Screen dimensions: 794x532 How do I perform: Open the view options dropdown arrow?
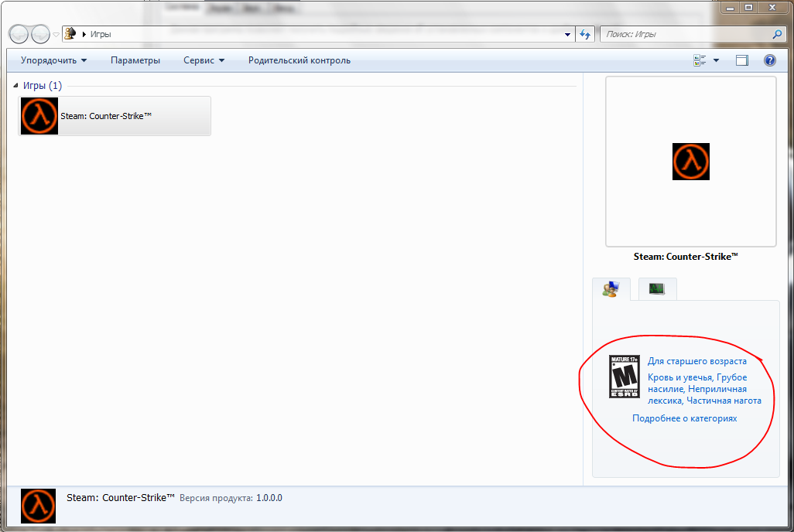[x=716, y=60]
